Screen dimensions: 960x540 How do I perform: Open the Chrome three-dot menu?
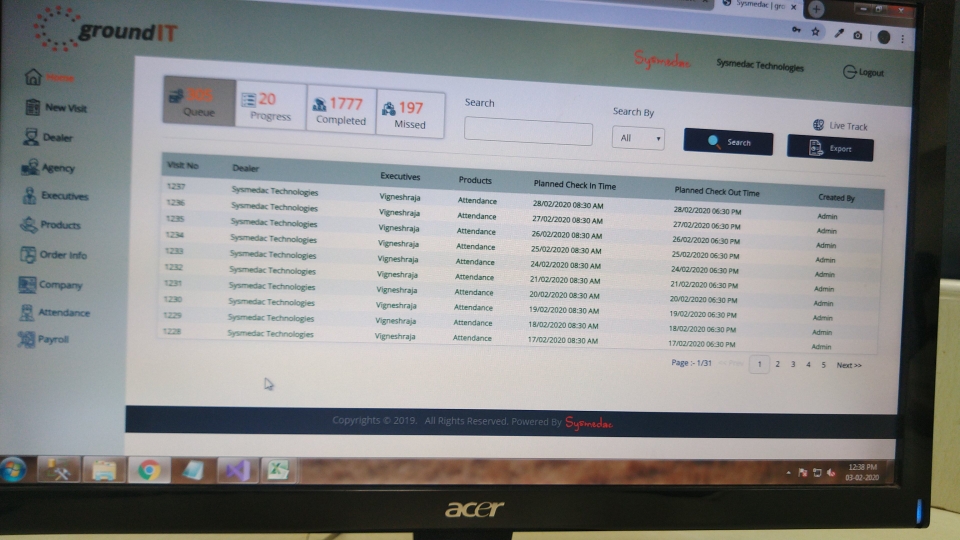[x=903, y=38]
